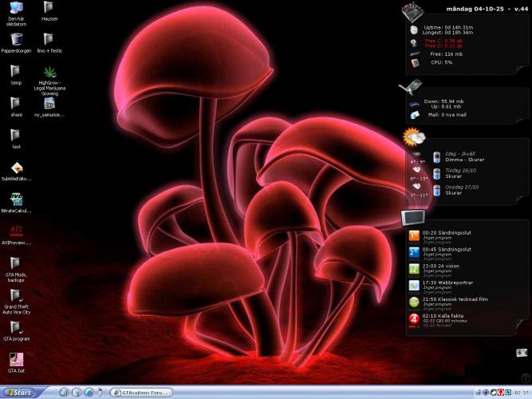The image size is (532, 399).
Task: Launch HighGrow Legal Marijuana Growing shortcut
Action: click(x=49, y=72)
